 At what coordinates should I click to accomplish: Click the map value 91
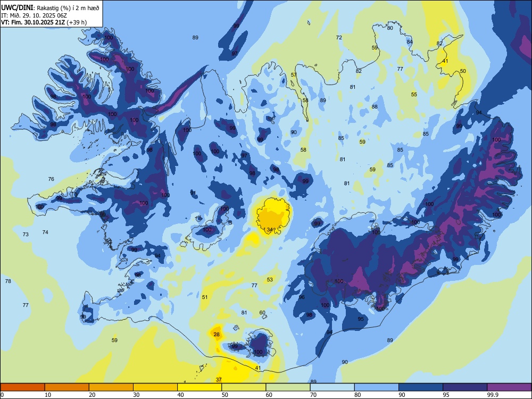click(x=193, y=193)
